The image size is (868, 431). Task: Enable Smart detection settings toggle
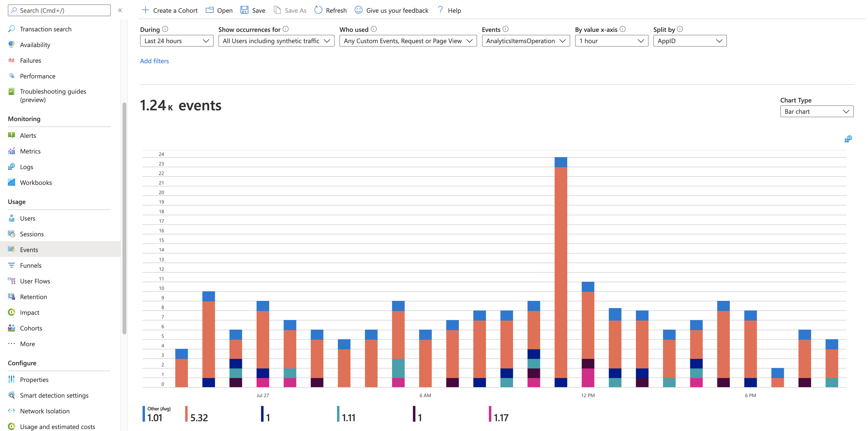click(x=54, y=395)
